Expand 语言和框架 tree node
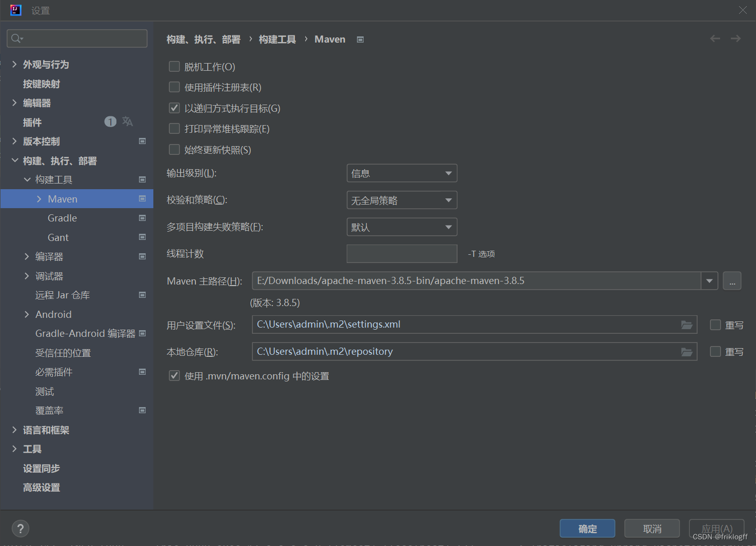This screenshot has width=756, height=546. click(x=14, y=430)
